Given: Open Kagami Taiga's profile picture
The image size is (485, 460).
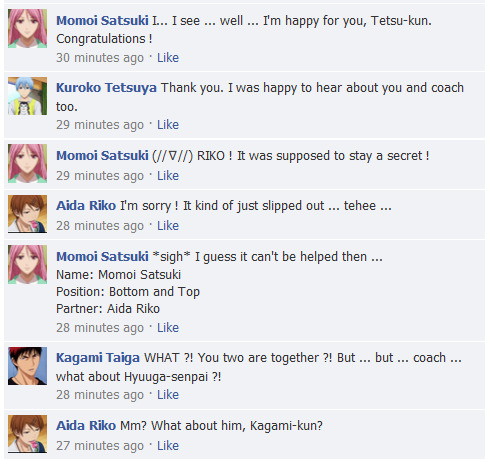Looking at the screenshot, I should pyautogui.click(x=27, y=366).
